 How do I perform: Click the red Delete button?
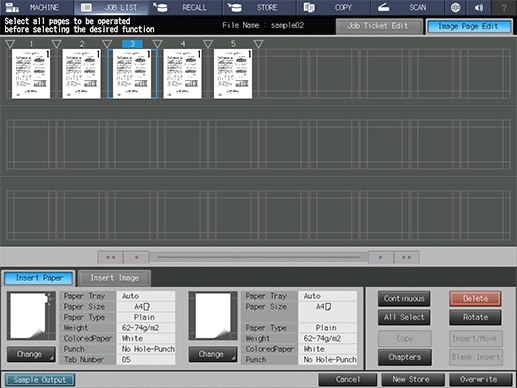[x=475, y=299]
